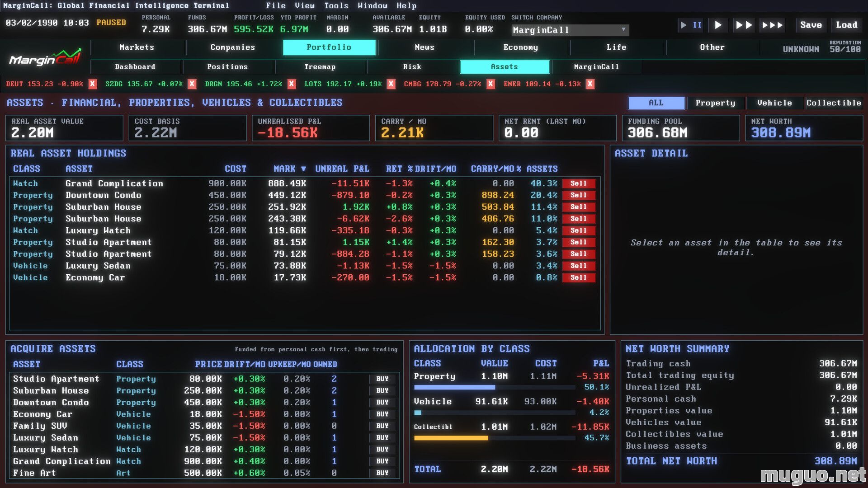Screen dimensions: 868x488
Task: Remove DEUT ticker with its X
Action: tap(92, 84)
